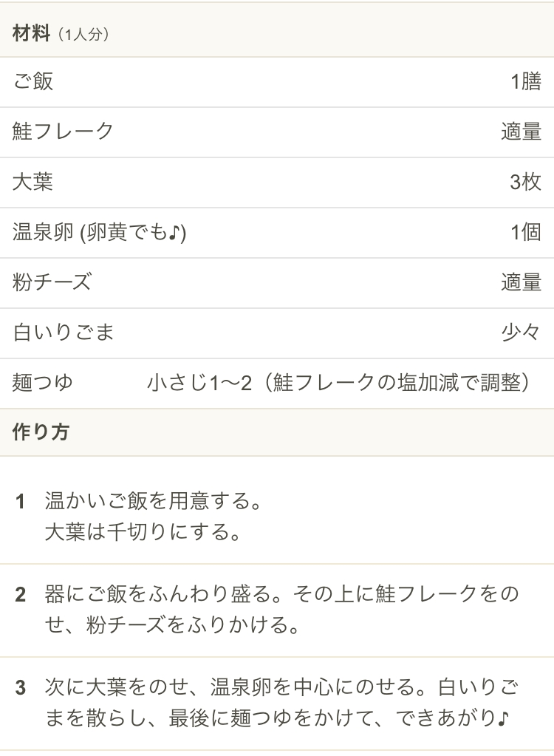
Task: Select the 3枚 quantity for 大葉
Action: (526, 183)
